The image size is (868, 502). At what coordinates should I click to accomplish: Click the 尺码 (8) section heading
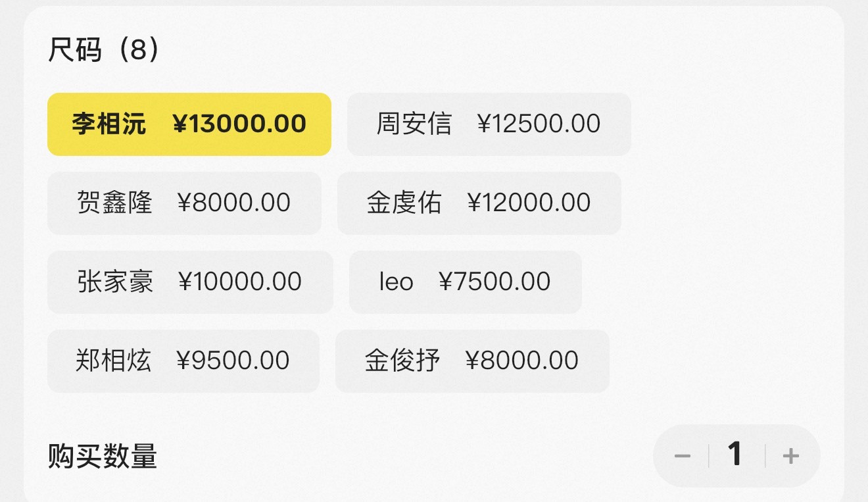(x=103, y=50)
